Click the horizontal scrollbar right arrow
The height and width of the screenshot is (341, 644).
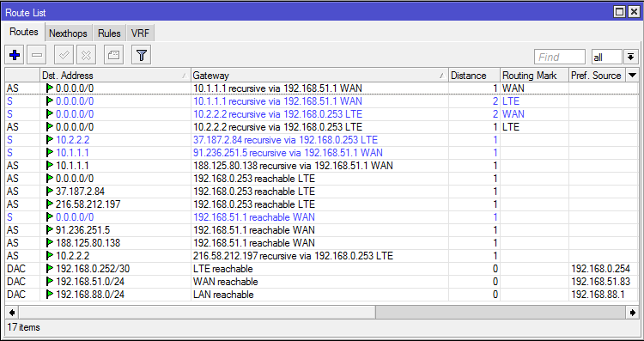click(633, 313)
